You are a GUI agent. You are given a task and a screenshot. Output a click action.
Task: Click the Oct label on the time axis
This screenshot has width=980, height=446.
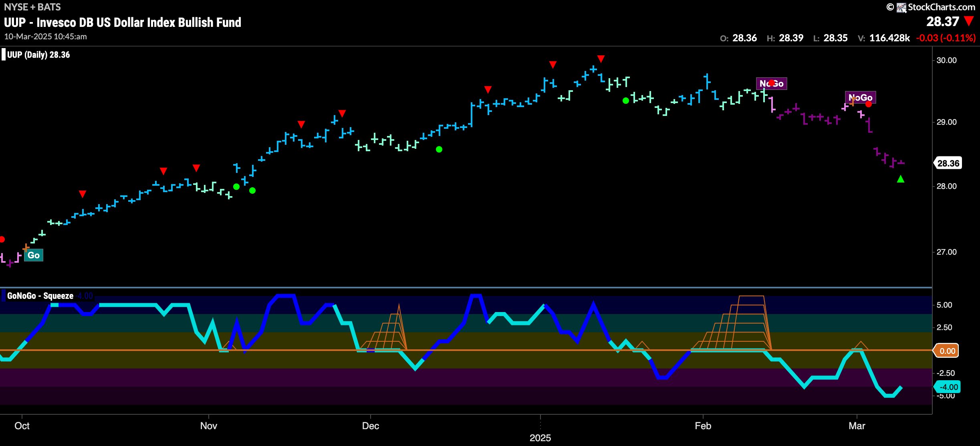[x=22, y=426]
